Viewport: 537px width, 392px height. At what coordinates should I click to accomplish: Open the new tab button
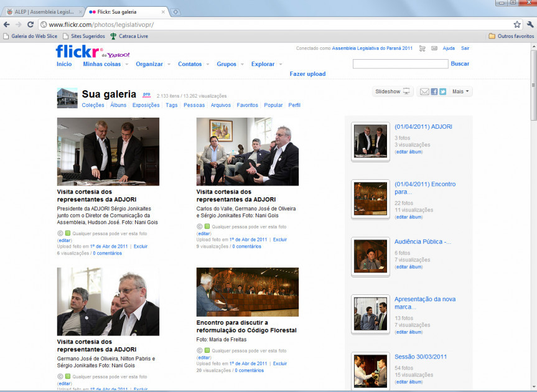(x=176, y=12)
